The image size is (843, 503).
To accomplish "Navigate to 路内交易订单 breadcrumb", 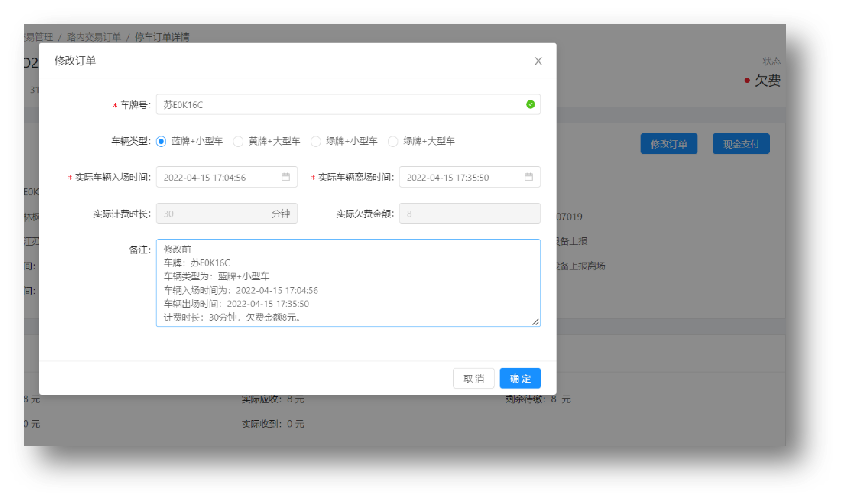I will pyautogui.click(x=94, y=37).
